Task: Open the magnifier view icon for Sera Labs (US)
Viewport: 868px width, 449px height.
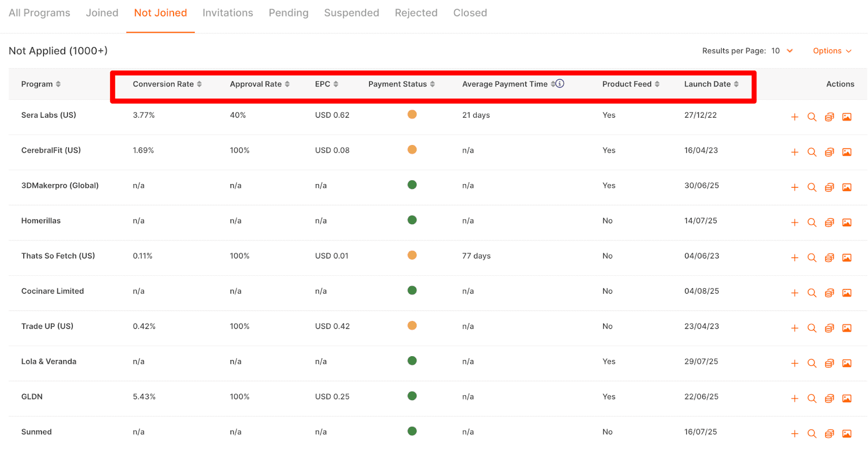Action: point(812,117)
